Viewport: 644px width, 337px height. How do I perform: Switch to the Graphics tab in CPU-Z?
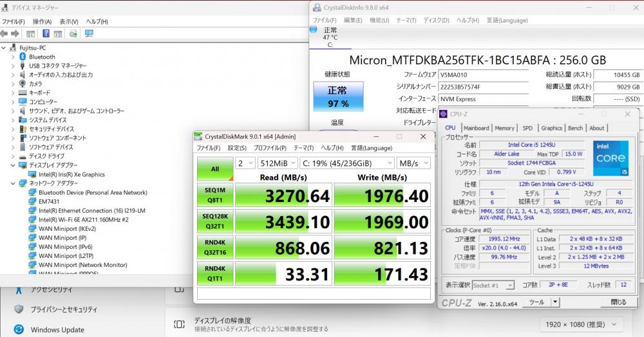[552, 128]
